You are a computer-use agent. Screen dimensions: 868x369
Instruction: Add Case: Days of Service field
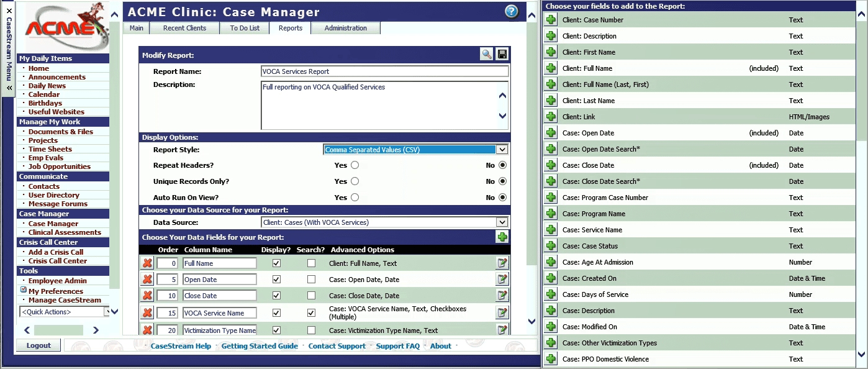[x=551, y=294]
